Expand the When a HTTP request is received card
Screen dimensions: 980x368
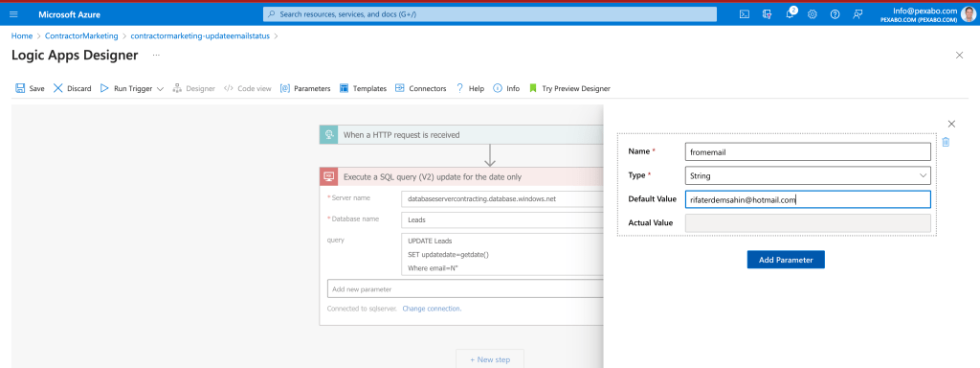(x=462, y=134)
